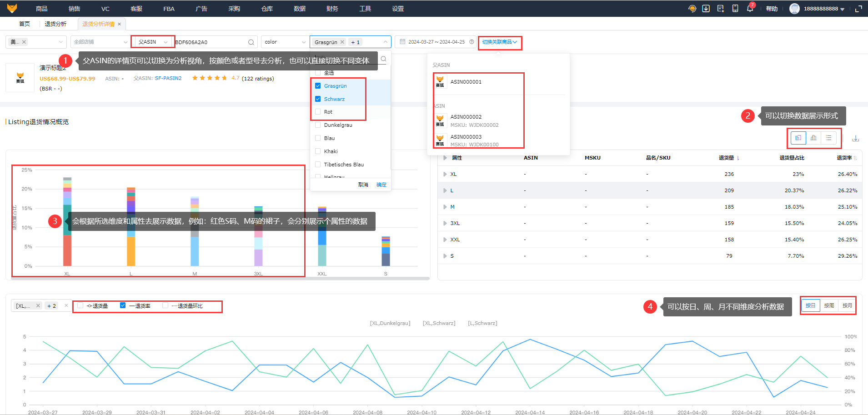Open the 财务 menu
The width and height of the screenshot is (868, 415).
(332, 9)
